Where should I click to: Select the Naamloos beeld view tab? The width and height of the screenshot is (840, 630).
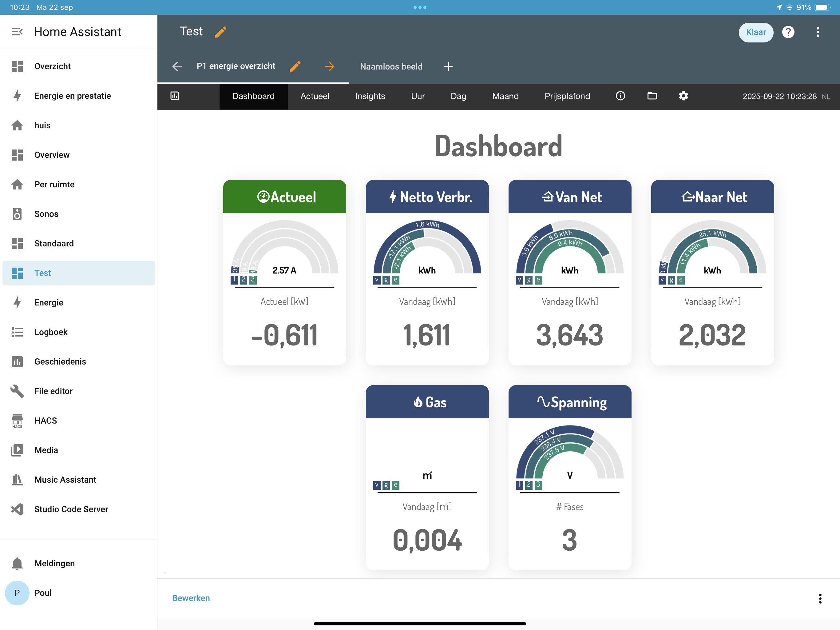pos(391,66)
